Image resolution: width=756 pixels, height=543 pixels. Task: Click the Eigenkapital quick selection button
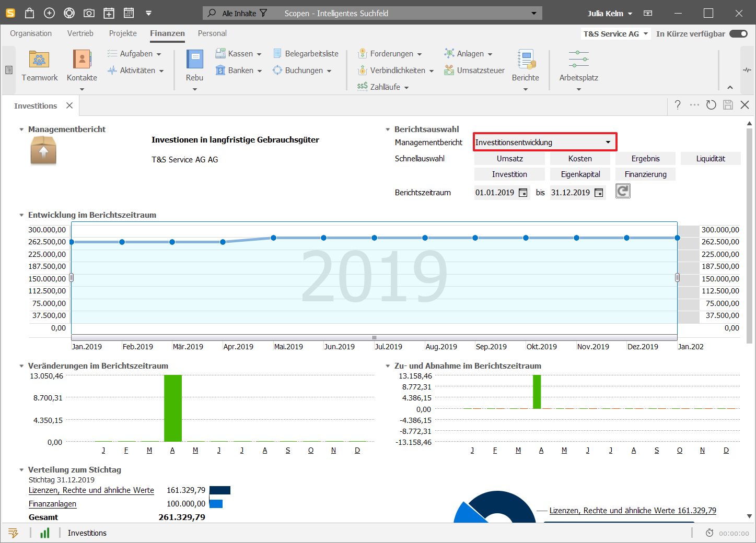point(580,174)
